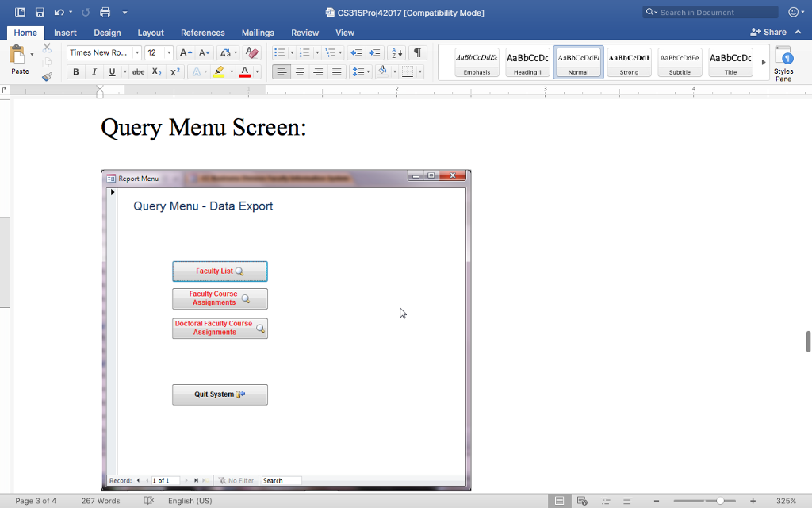
Task: Switch to the Design tab
Action: tap(107, 33)
